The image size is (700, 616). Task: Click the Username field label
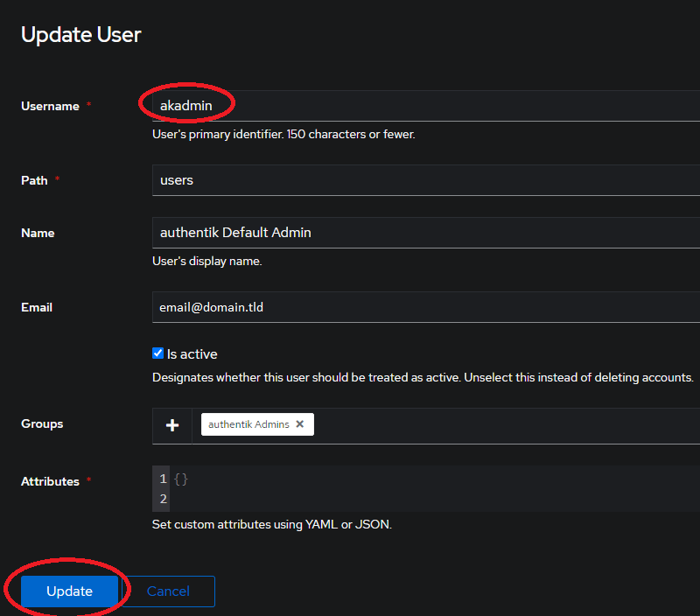click(50, 106)
